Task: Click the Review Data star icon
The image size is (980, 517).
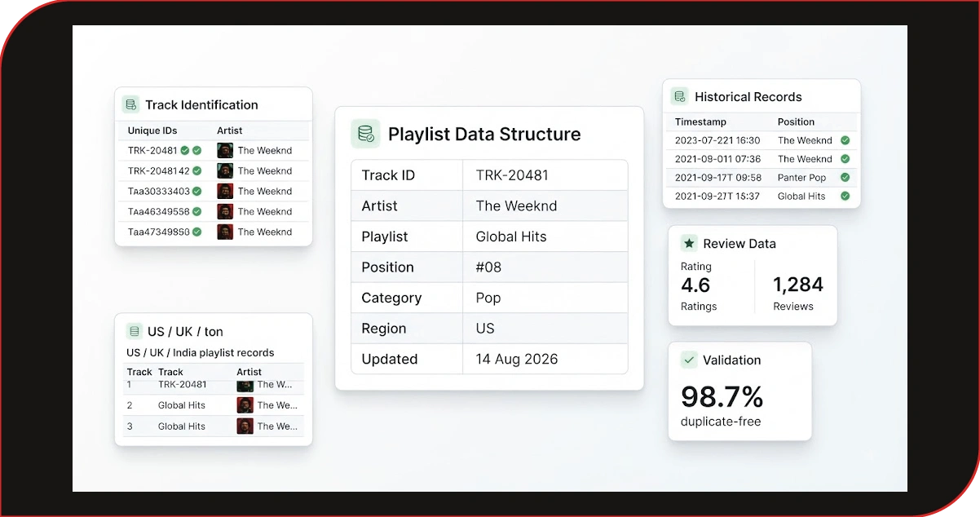Action: click(x=689, y=243)
